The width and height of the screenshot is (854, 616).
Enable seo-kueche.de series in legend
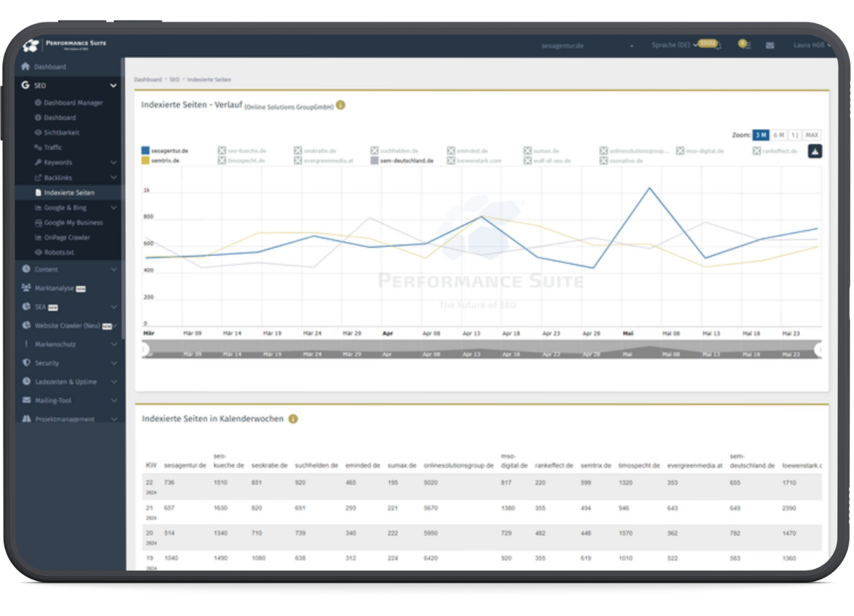click(x=241, y=151)
